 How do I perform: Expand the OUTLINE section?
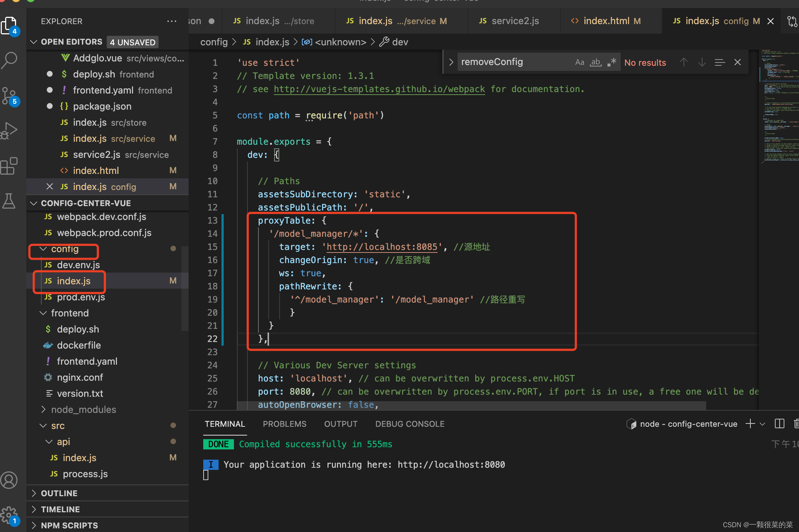click(x=107, y=493)
